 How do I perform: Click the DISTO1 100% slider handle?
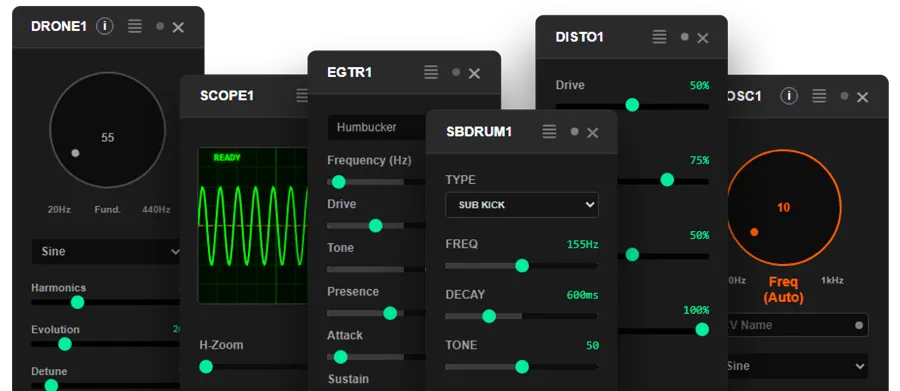702,329
